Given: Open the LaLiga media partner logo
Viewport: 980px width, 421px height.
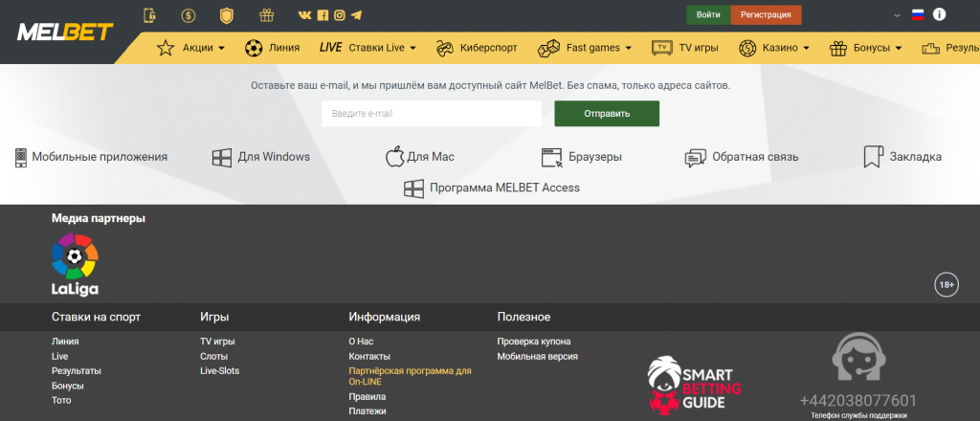Looking at the screenshot, I should [75, 264].
